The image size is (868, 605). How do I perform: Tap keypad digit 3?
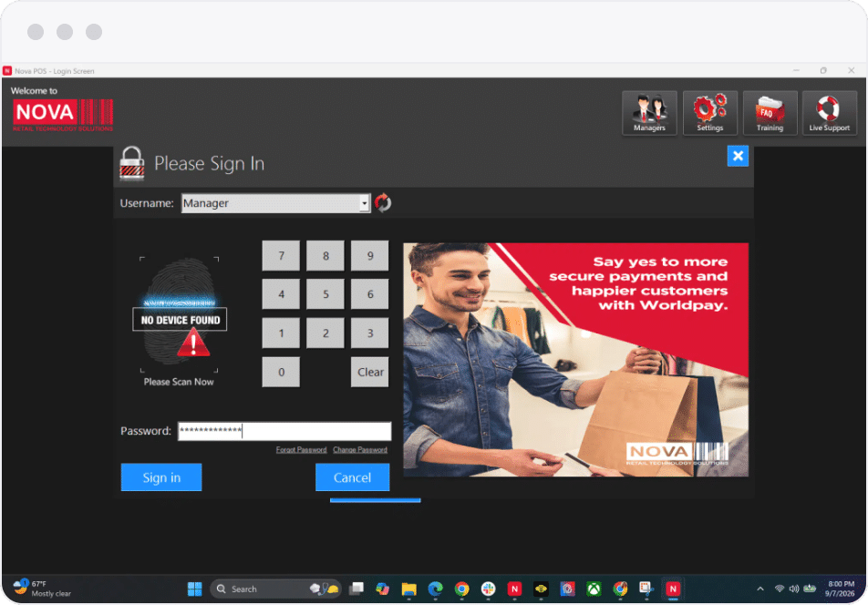coord(370,333)
